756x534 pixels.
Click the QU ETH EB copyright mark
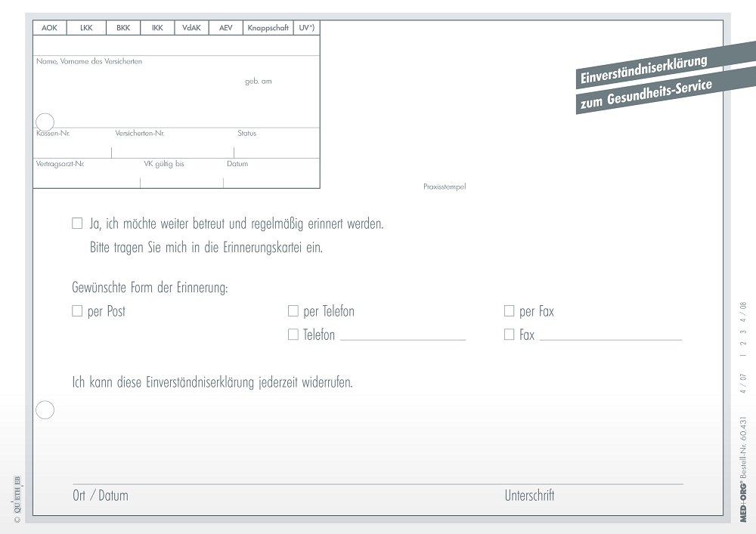tap(17, 499)
